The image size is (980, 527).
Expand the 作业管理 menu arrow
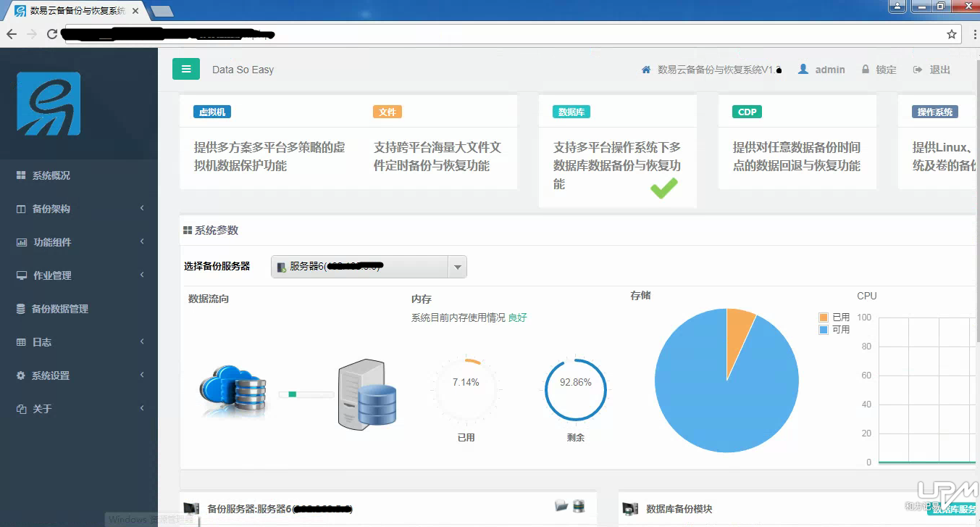point(142,275)
